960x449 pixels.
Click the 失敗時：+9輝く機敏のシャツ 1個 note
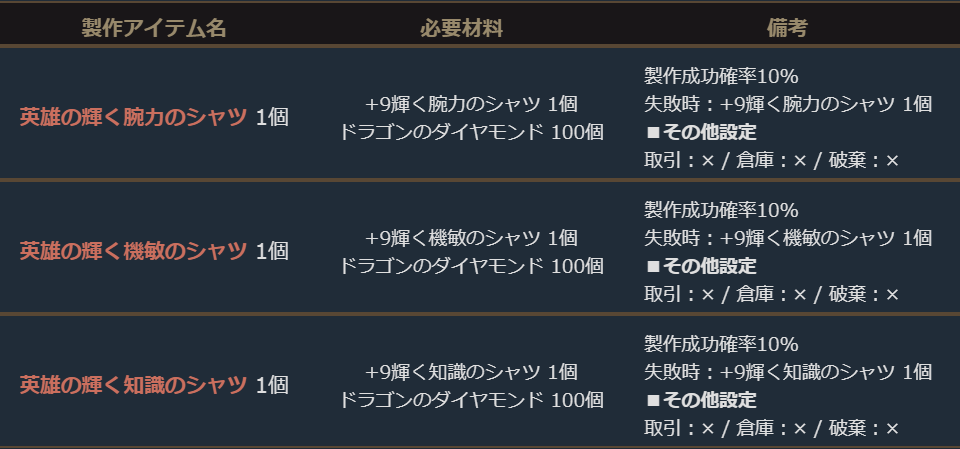[788, 238]
